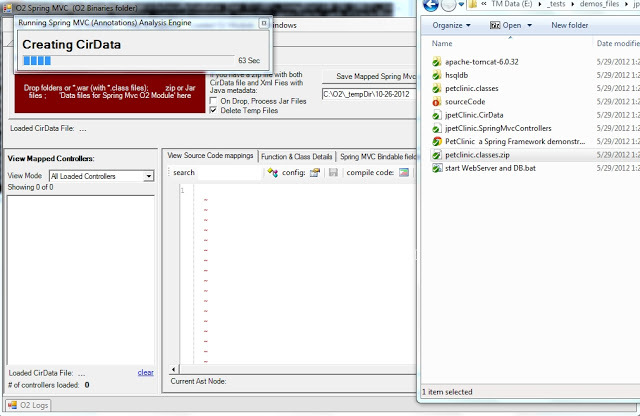Expand the Organize menu in Explorer

[451, 25]
